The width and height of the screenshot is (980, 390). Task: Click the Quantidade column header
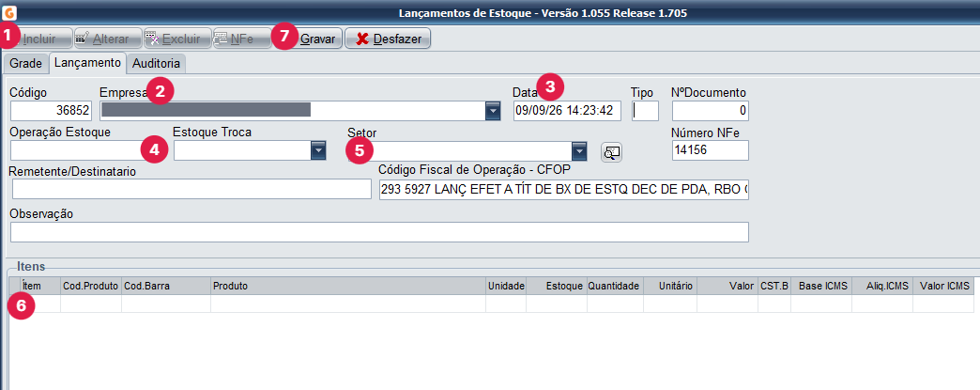pyautogui.click(x=614, y=286)
